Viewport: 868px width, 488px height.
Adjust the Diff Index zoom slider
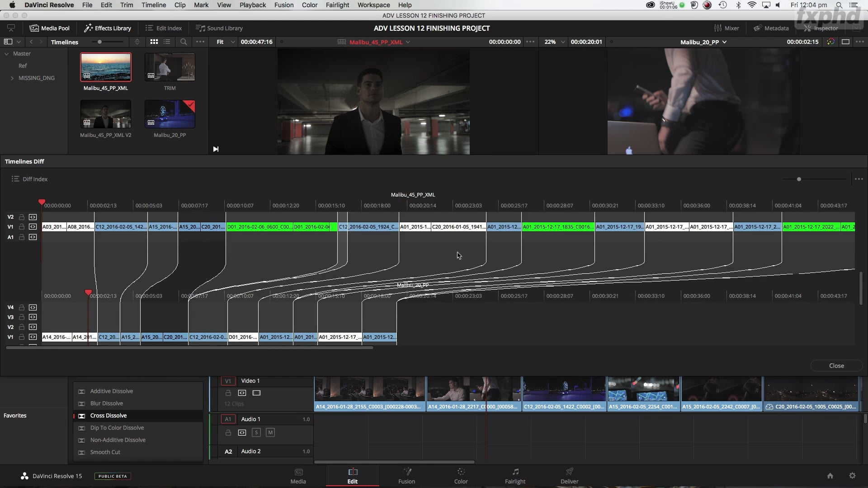click(x=799, y=179)
